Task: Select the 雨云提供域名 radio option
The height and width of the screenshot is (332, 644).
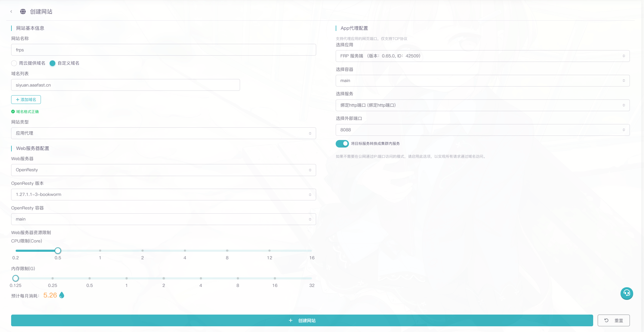Action: coord(14,63)
